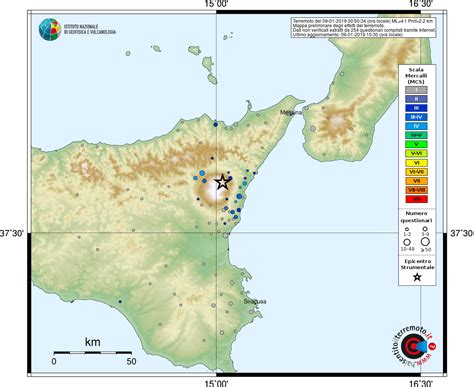Viewport: 474px width, 387px height.
Task: Click the epicenter star on Mount Etna
Action: click(x=222, y=182)
